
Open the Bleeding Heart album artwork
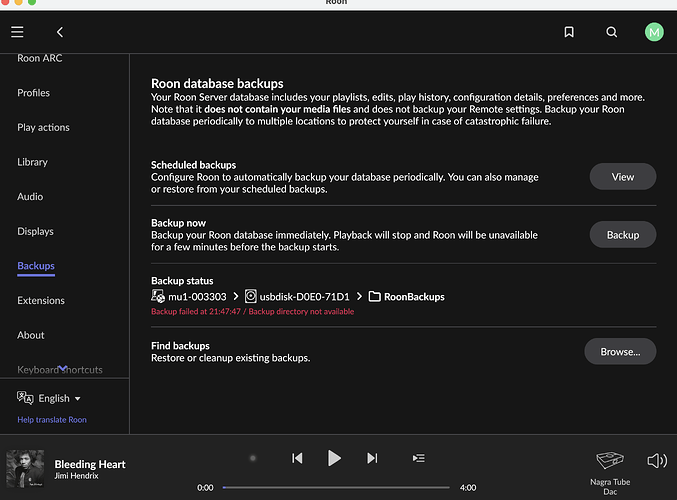pyautogui.click(x=25, y=468)
